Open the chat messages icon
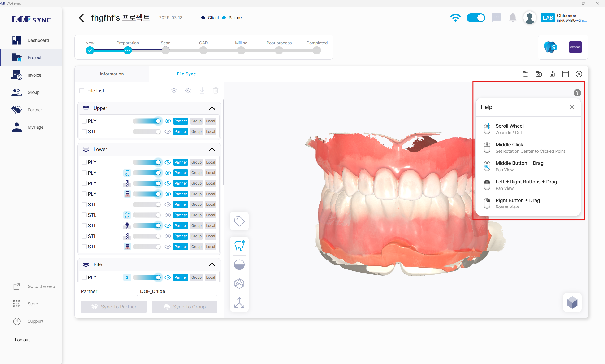Viewport: 605px width, 364px height. coord(496,18)
